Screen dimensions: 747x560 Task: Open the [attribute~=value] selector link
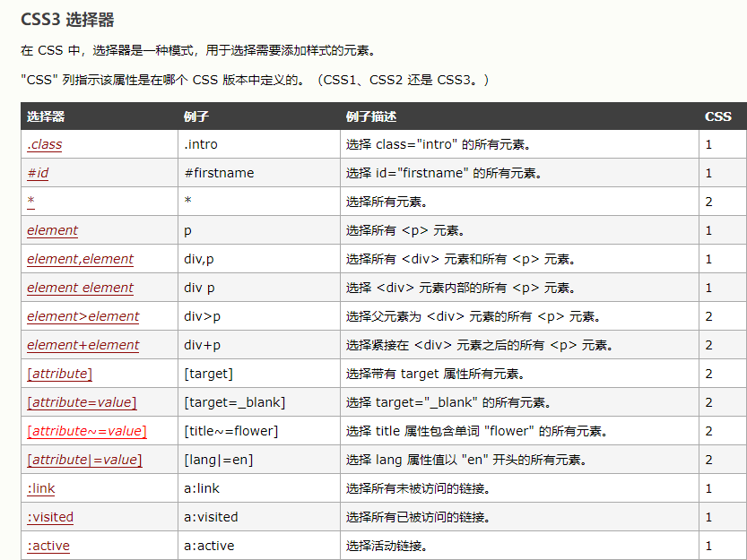86,431
